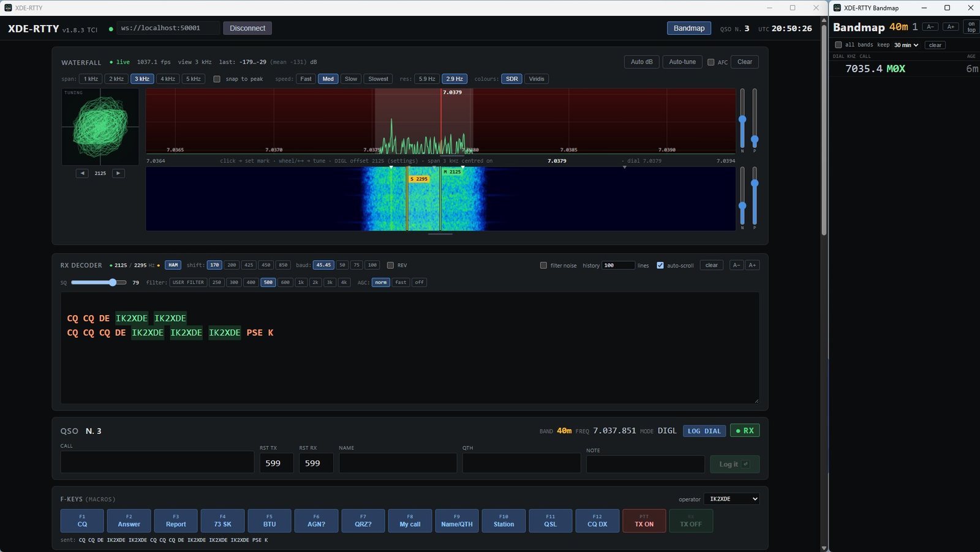This screenshot has width=980, height=552.
Task: Set waterfall span to 4 kHz
Action: click(x=168, y=79)
